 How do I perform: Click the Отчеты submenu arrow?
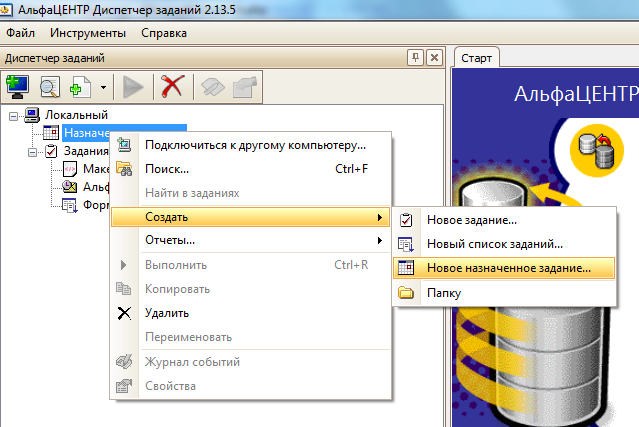pos(380,240)
